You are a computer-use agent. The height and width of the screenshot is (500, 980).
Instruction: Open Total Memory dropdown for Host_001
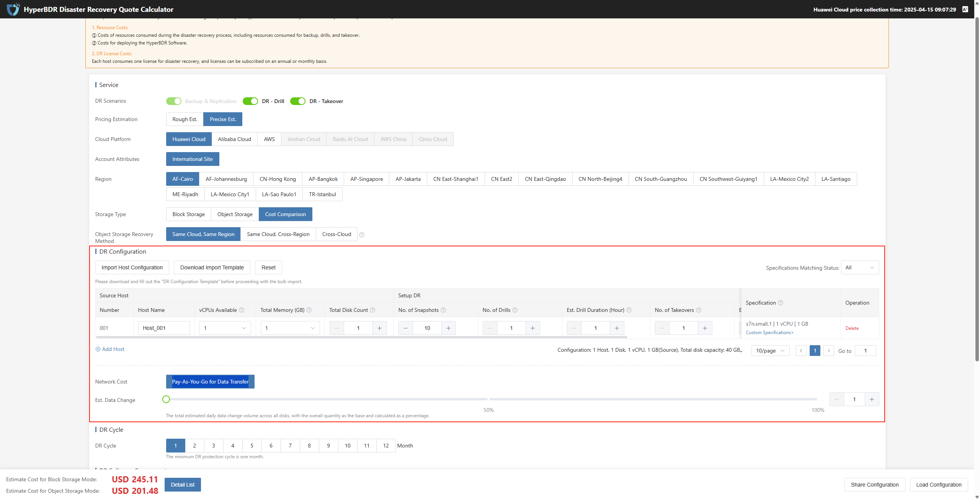pos(290,328)
